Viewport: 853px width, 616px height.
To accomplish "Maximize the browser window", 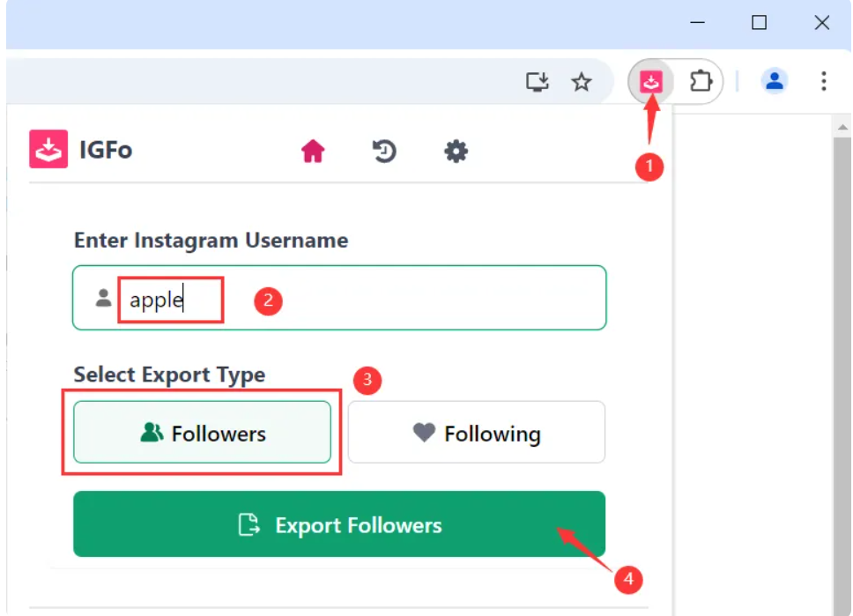I will (759, 22).
